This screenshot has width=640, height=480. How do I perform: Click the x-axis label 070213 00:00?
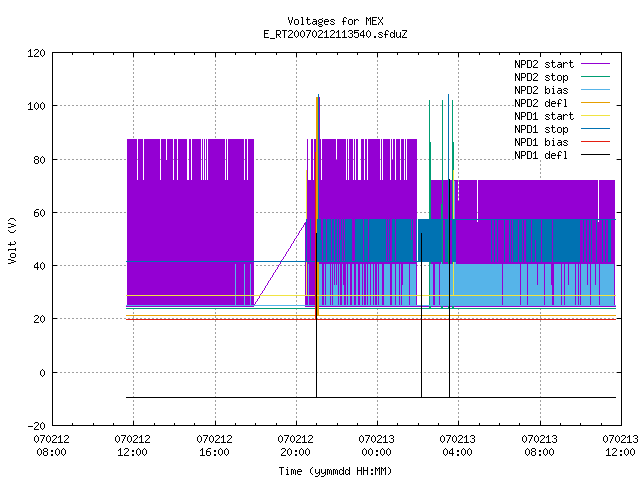[377, 446]
